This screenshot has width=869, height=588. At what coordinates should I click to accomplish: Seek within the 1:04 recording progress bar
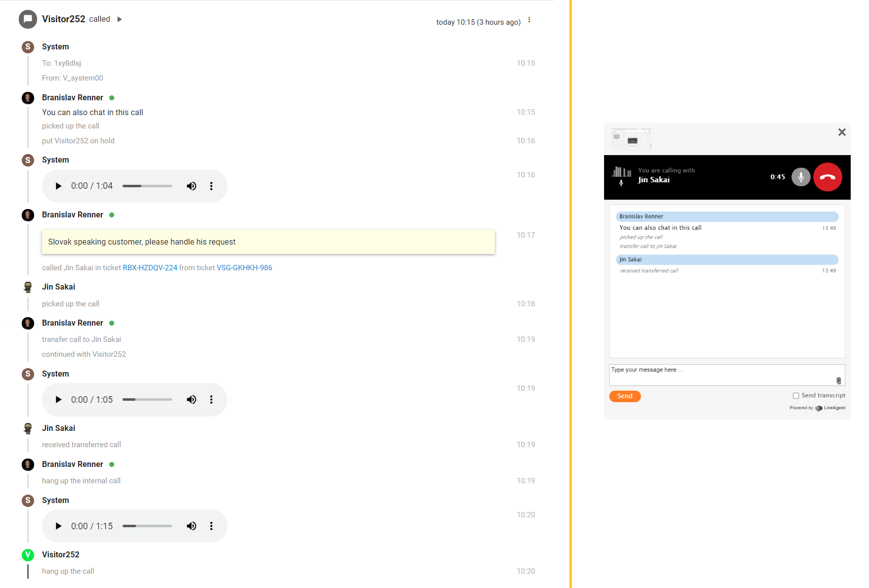coord(147,186)
